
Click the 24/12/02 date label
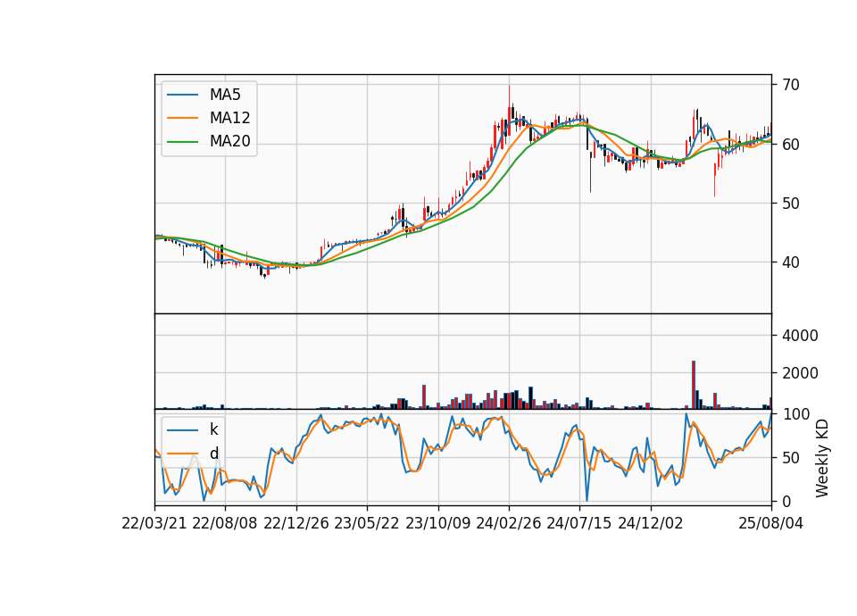coord(651,523)
